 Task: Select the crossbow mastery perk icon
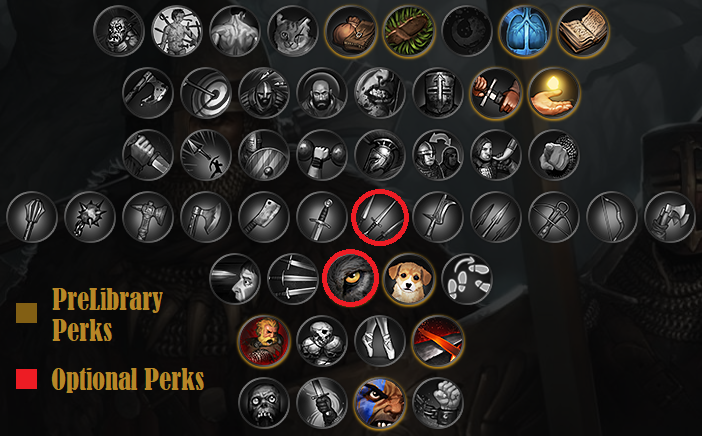point(554,217)
